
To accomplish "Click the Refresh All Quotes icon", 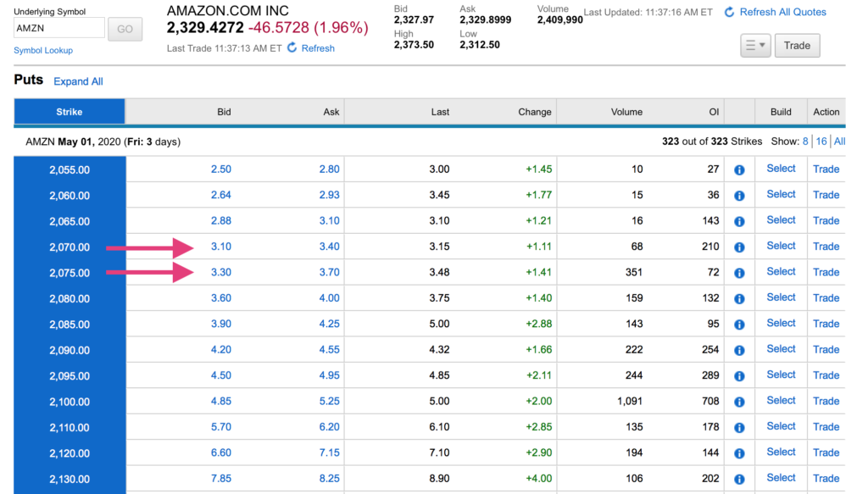I will tap(730, 12).
